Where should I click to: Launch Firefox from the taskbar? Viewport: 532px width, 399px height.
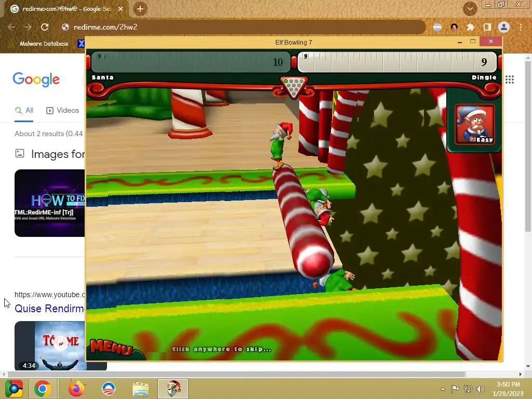pos(76,389)
